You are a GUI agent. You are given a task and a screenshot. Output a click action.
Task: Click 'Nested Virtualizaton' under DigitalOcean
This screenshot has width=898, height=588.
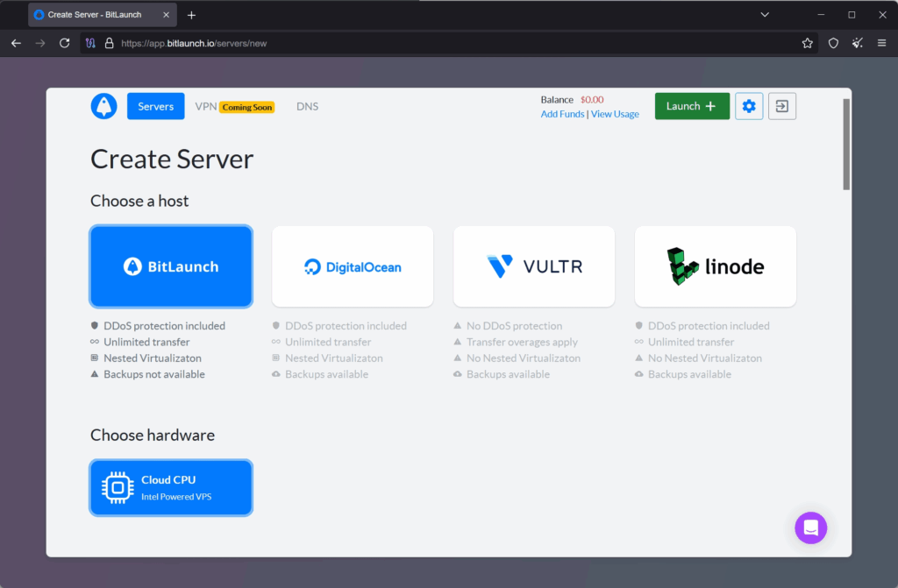(334, 358)
